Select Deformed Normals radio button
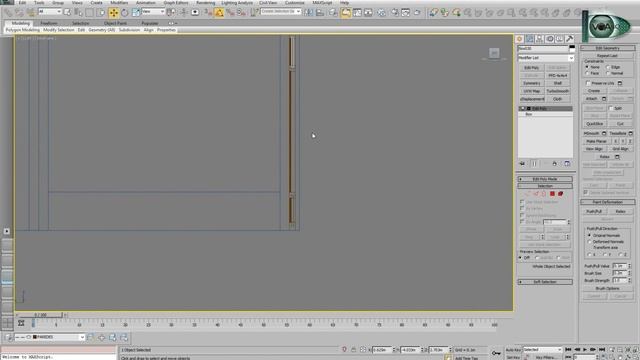640x360 pixels. coord(589,242)
